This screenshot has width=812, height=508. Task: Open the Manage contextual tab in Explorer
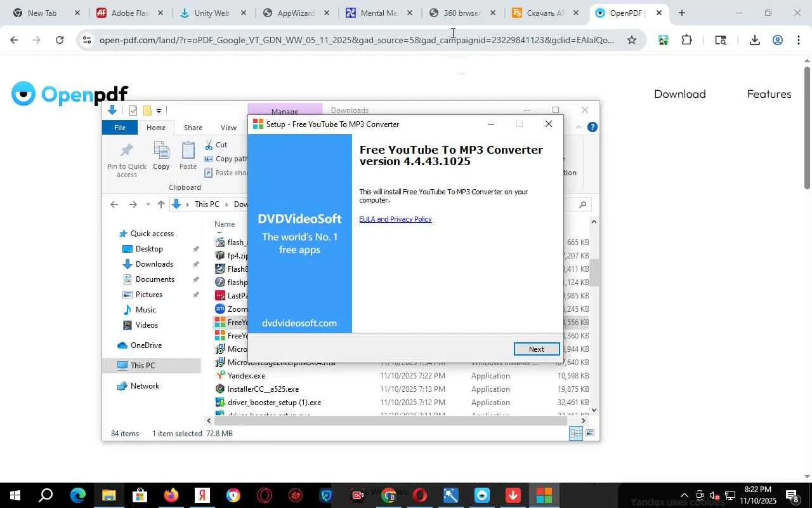[x=285, y=111]
